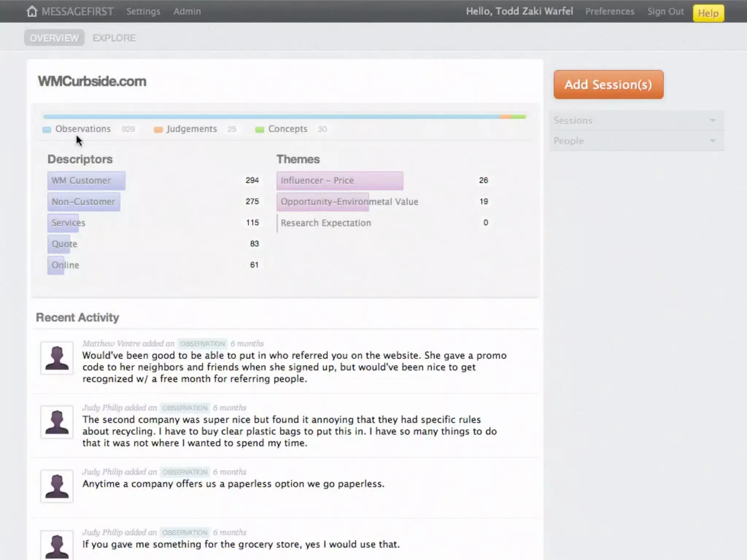The height and width of the screenshot is (560, 747).
Task: Open the Settings menu item
Action: pos(143,11)
